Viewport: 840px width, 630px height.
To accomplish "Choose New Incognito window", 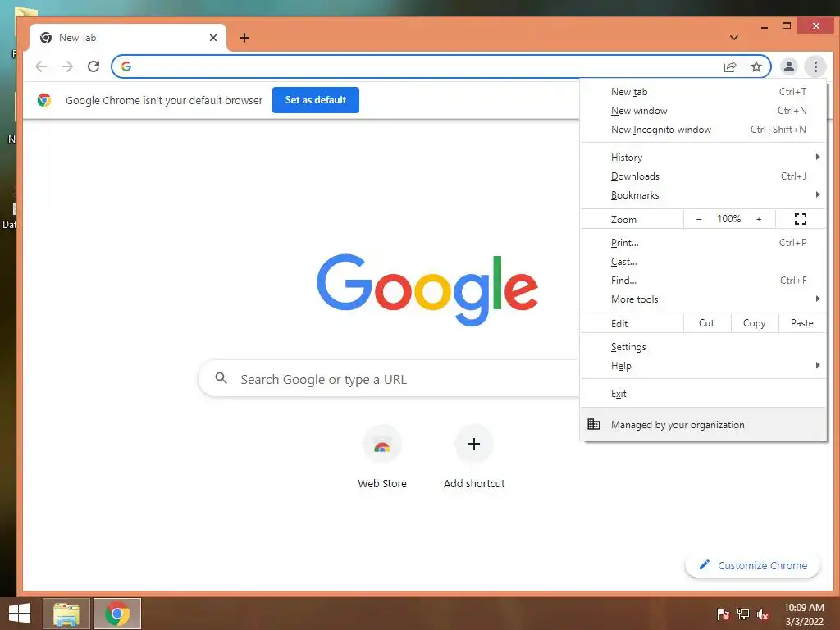I will coord(703,129).
